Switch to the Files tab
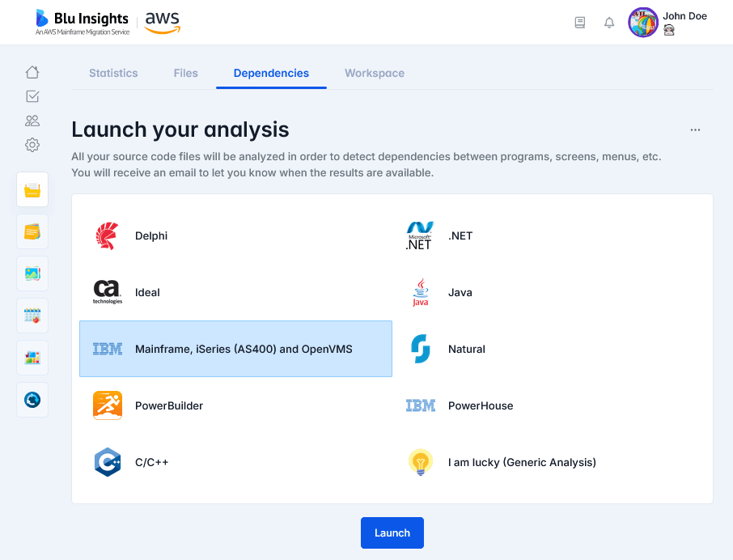Viewport: 733px width, 560px height. pyautogui.click(x=185, y=73)
